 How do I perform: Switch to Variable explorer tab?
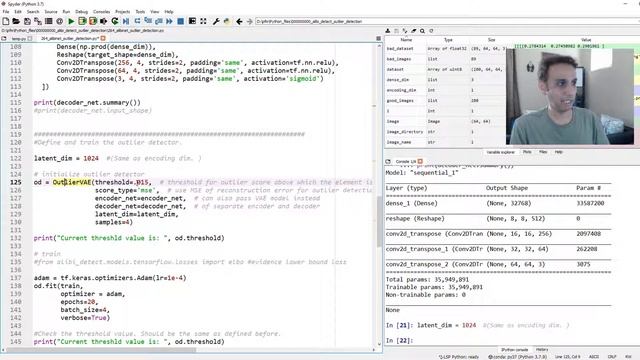point(500,152)
